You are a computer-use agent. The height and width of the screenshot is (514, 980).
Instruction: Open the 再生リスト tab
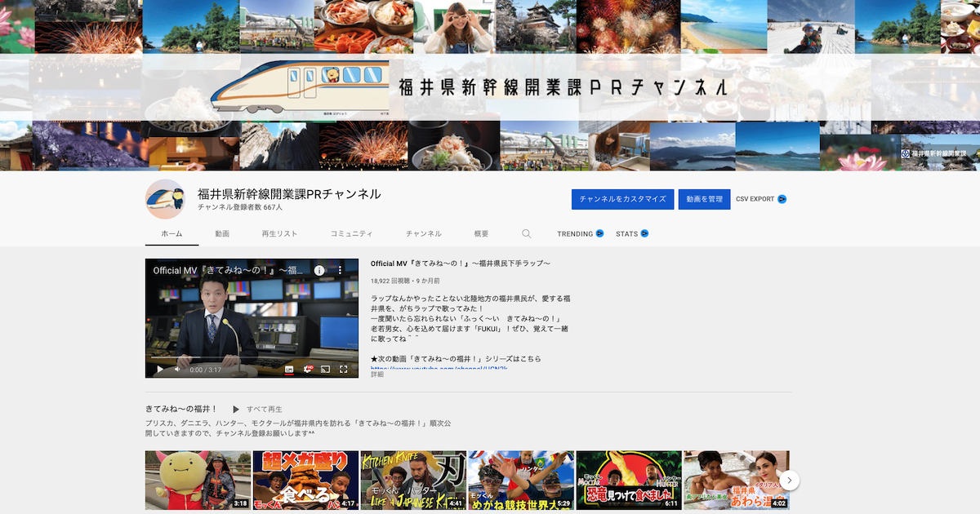[x=279, y=234]
